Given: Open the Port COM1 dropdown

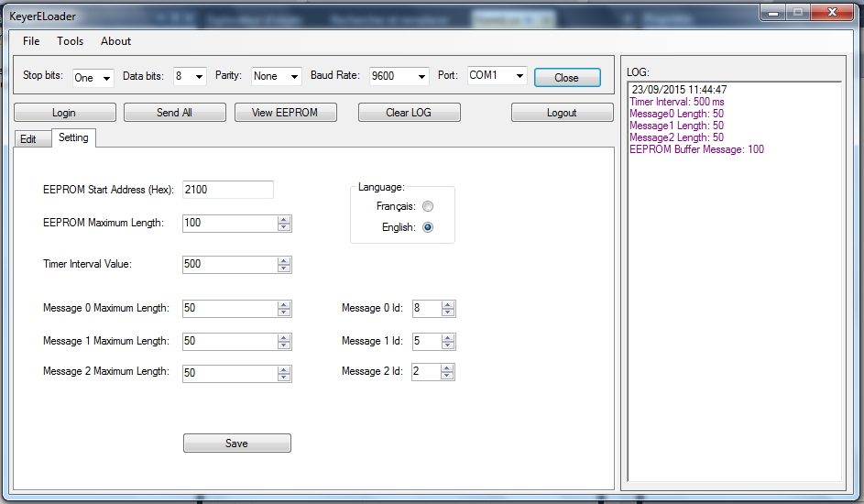Looking at the screenshot, I should point(519,77).
